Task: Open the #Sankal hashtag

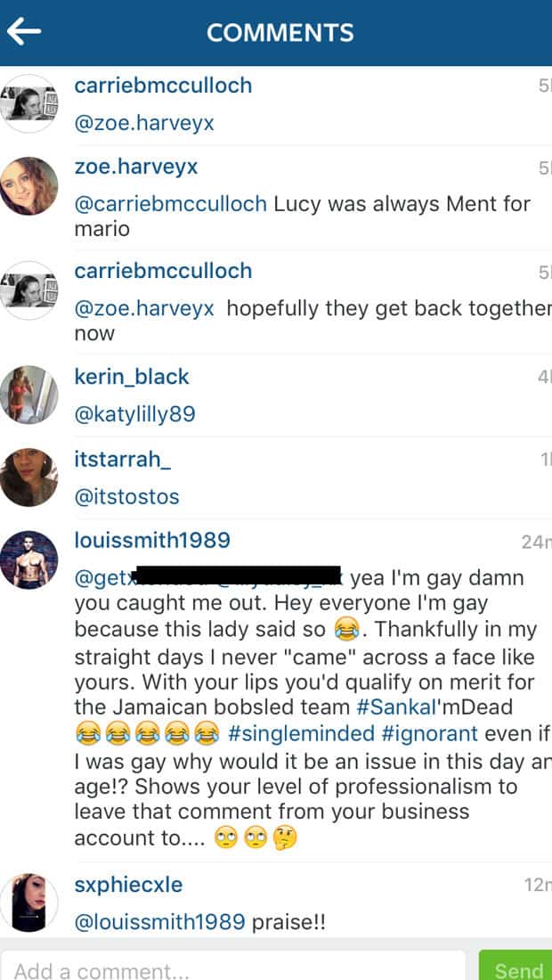Action: [392, 706]
